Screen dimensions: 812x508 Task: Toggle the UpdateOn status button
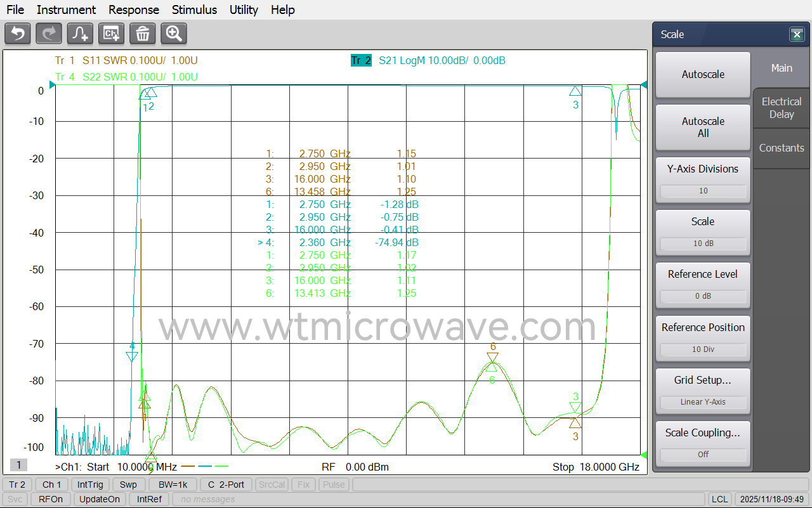tap(98, 499)
